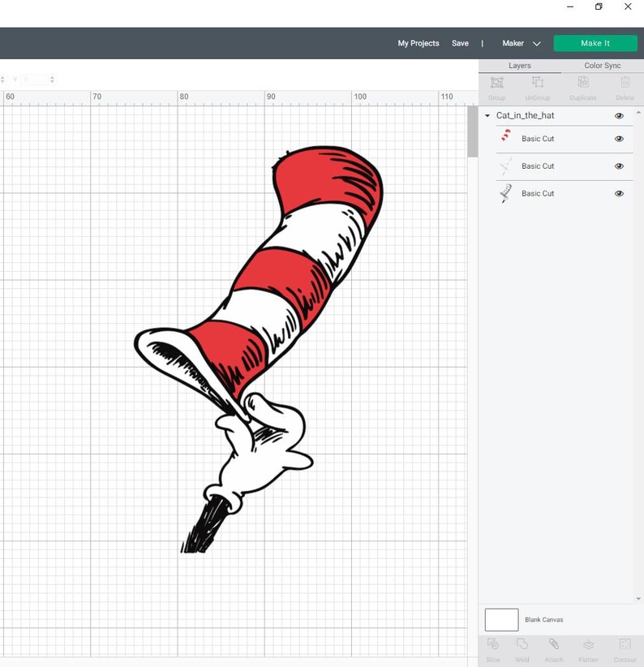The height and width of the screenshot is (667, 644).
Task: Switch to the Color Sync tab
Action: (x=602, y=66)
